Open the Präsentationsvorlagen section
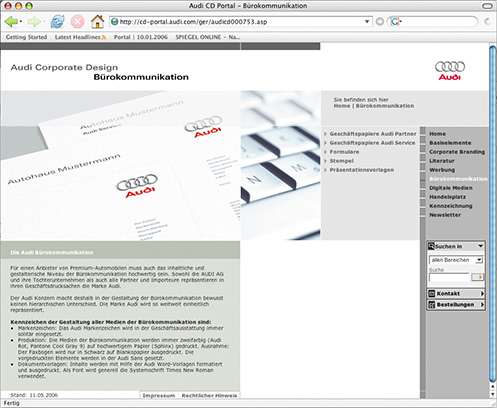Image resolution: width=497 pixels, height=408 pixels. [x=362, y=170]
